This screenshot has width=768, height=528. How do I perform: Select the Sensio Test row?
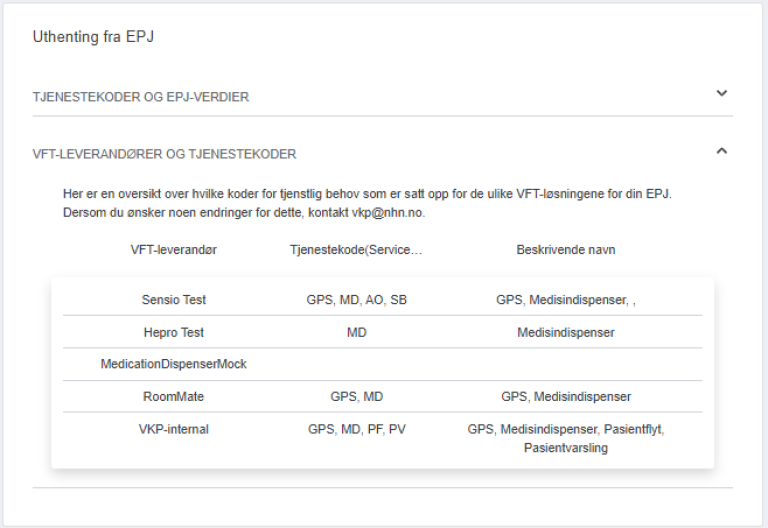pos(174,300)
